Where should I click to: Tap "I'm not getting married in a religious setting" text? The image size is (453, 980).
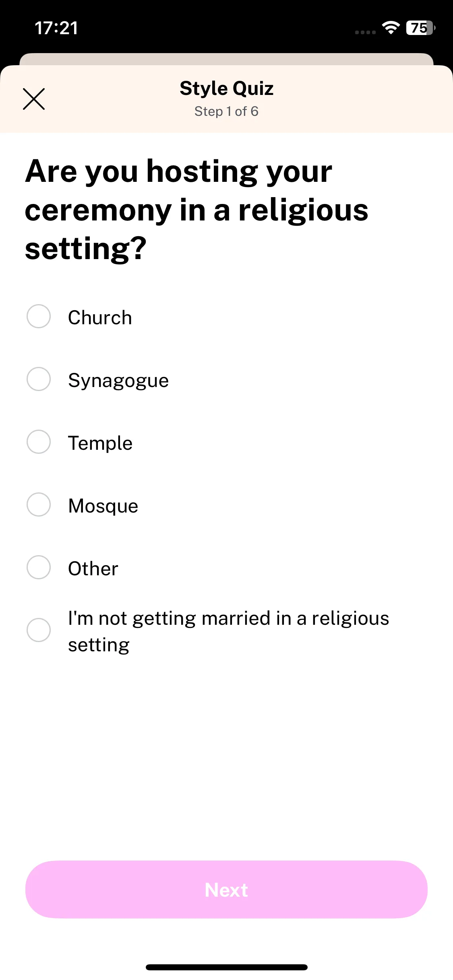point(228,632)
